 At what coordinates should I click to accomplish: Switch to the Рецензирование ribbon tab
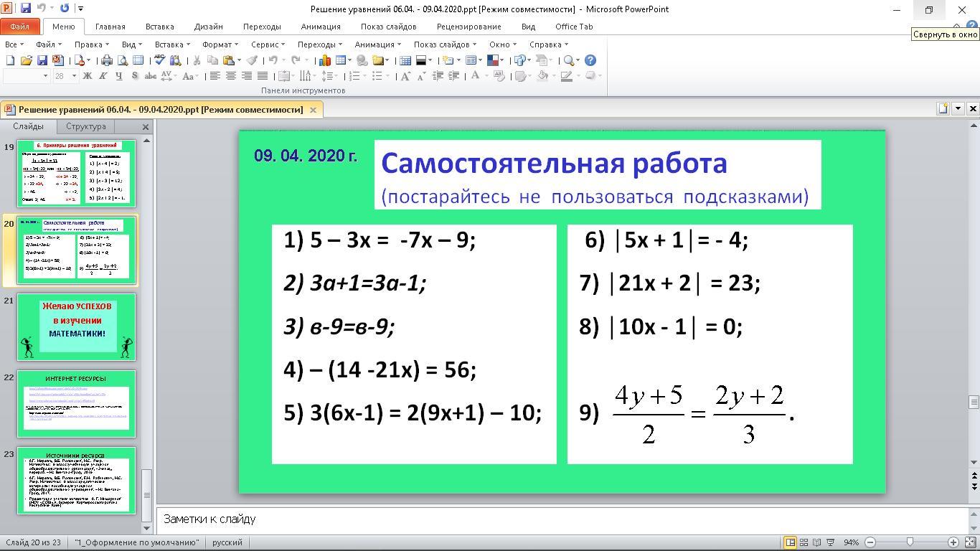tap(468, 27)
